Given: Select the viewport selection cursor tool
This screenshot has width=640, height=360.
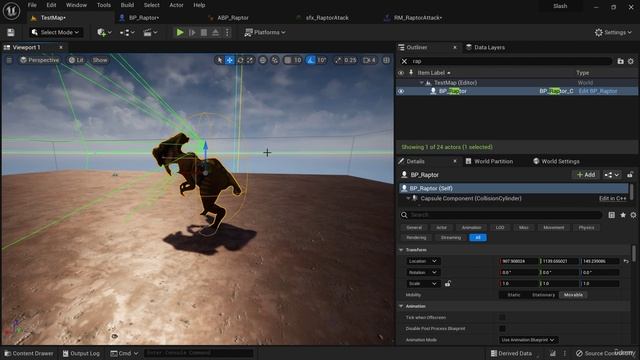Looking at the screenshot, I should pos(220,60).
